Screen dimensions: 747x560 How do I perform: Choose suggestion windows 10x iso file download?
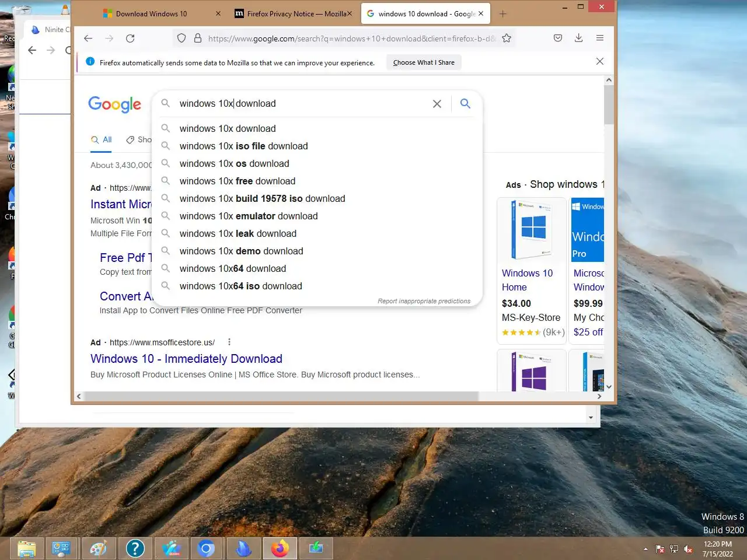(317, 146)
